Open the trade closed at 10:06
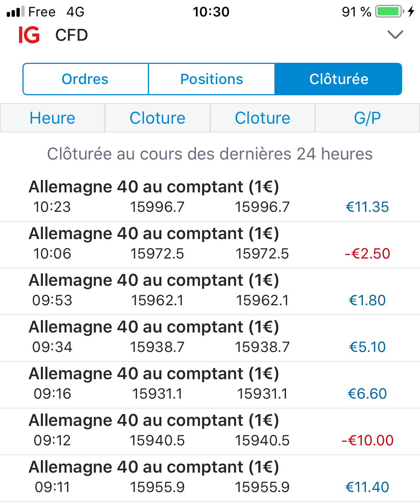 point(210,244)
